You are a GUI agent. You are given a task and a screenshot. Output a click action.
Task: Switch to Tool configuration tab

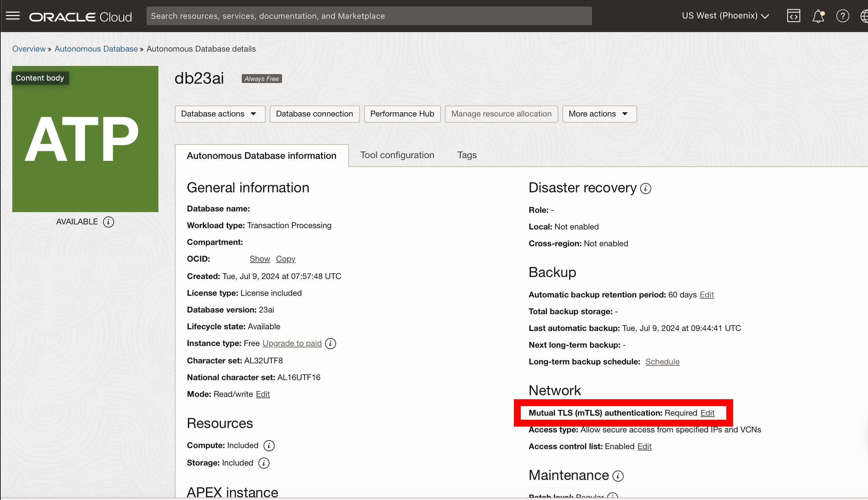click(x=397, y=155)
